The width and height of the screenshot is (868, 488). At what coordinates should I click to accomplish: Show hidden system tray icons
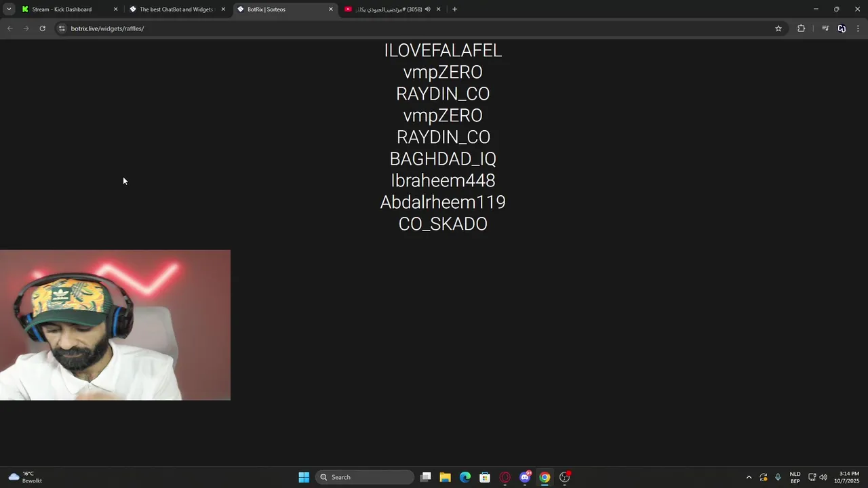749,477
